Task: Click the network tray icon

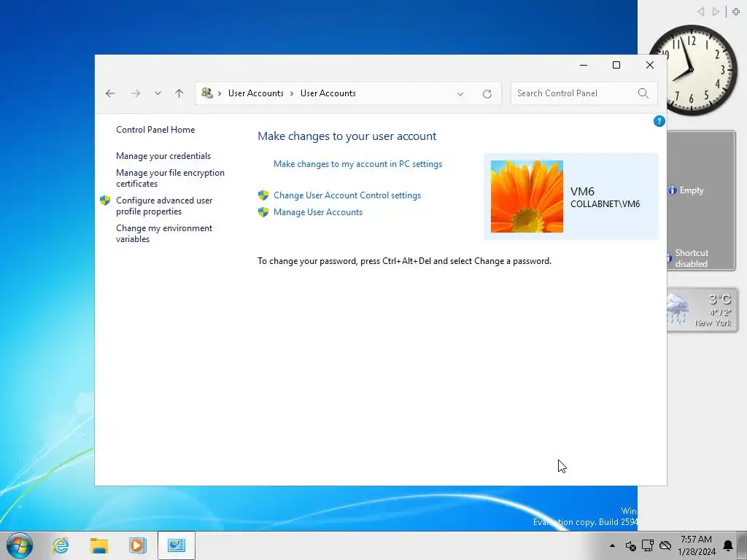Action: pyautogui.click(x=648, y=545)
